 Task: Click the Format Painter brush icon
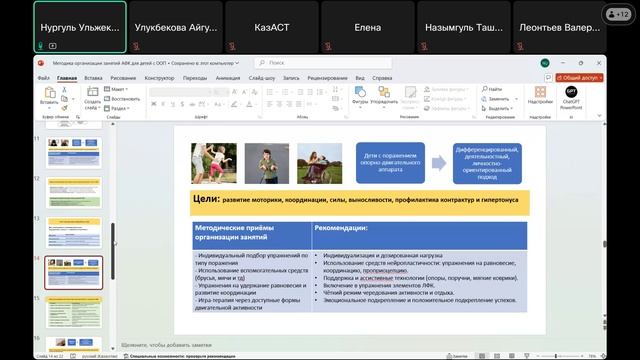coord(64,108)
